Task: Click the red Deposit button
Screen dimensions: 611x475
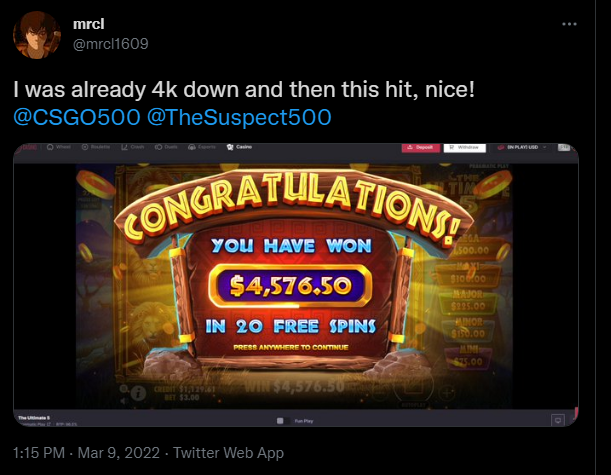Action: [421, 147]
